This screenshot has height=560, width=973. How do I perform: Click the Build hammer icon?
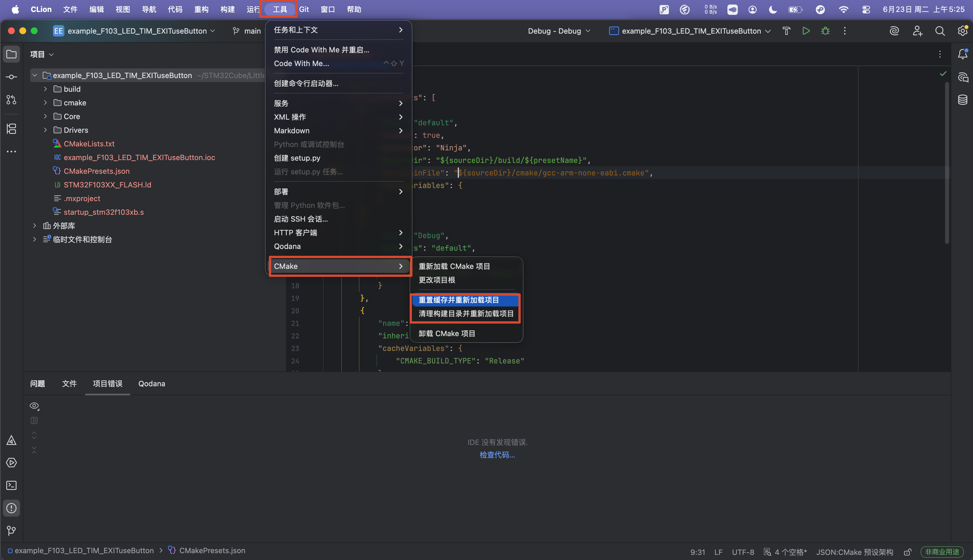[x=786, y=31]
